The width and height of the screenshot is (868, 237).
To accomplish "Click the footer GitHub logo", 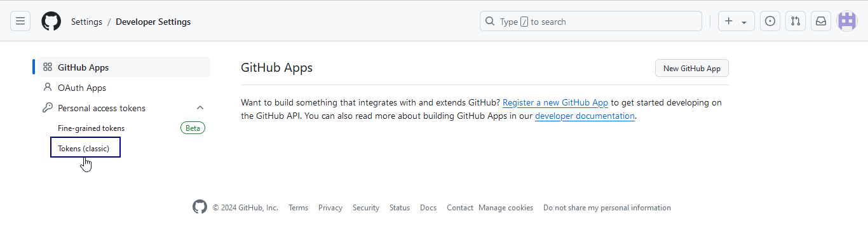I will tap(200, 207).
